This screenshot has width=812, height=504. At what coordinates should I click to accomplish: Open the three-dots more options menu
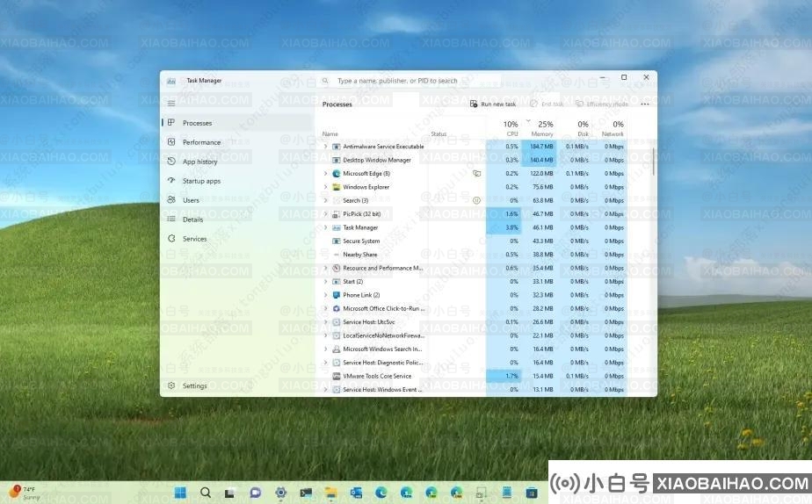pyautogui.click(x=645, y=104)
